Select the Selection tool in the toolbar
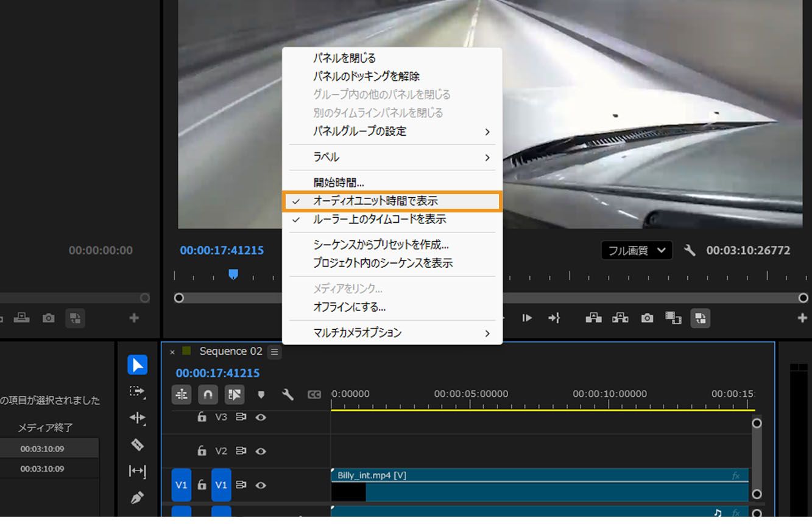This screenshot has height=524, width=812. point(137,365)
